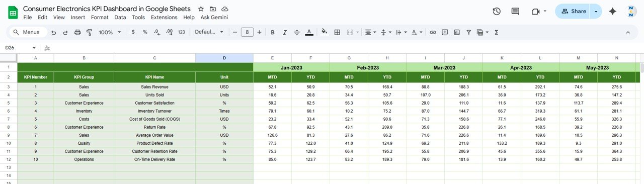
Task: Open the Help menu
Action: tap(189, 17)
